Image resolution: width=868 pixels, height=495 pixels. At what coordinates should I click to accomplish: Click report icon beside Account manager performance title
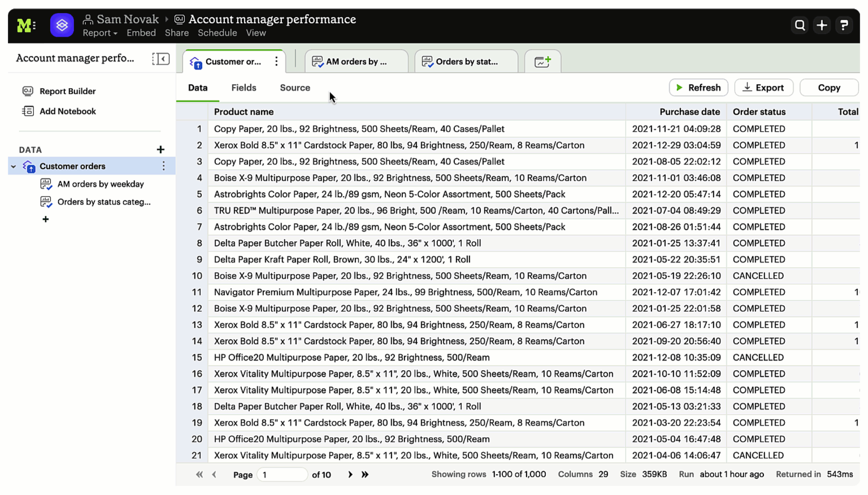(x=180, y=20)
